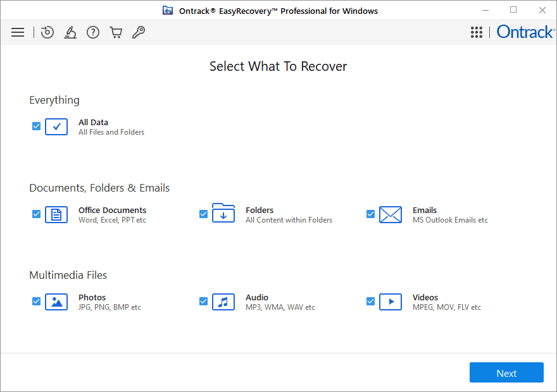The width and height of the screenshot is (557, 392).
Task: Click the resume recovery icon
Action: [x=47, y=32]
